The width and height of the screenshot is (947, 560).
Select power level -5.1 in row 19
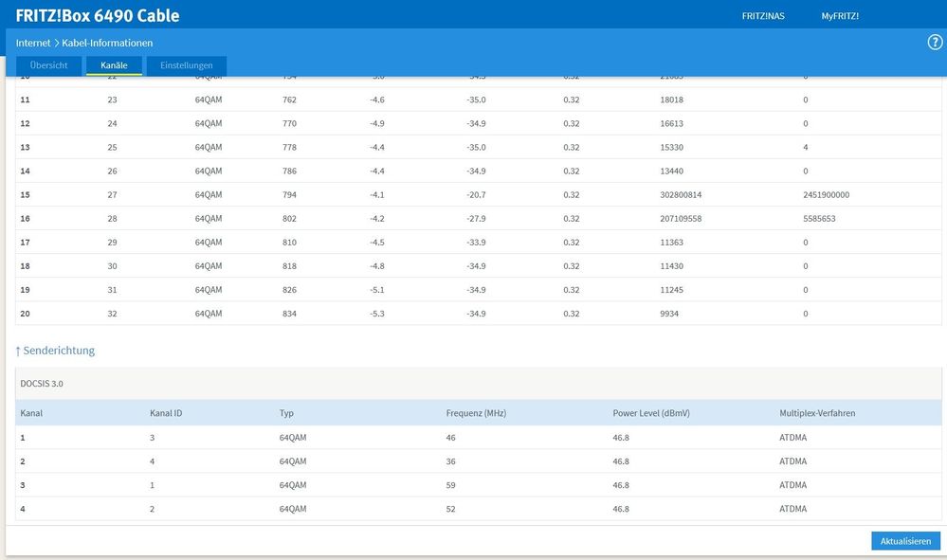(377, 290)
